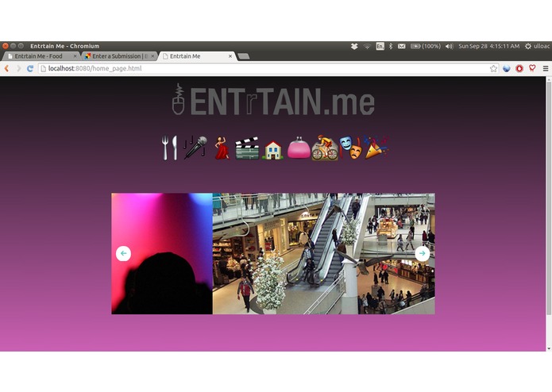Click the heart ribbon extension icon

pos(532,68)
